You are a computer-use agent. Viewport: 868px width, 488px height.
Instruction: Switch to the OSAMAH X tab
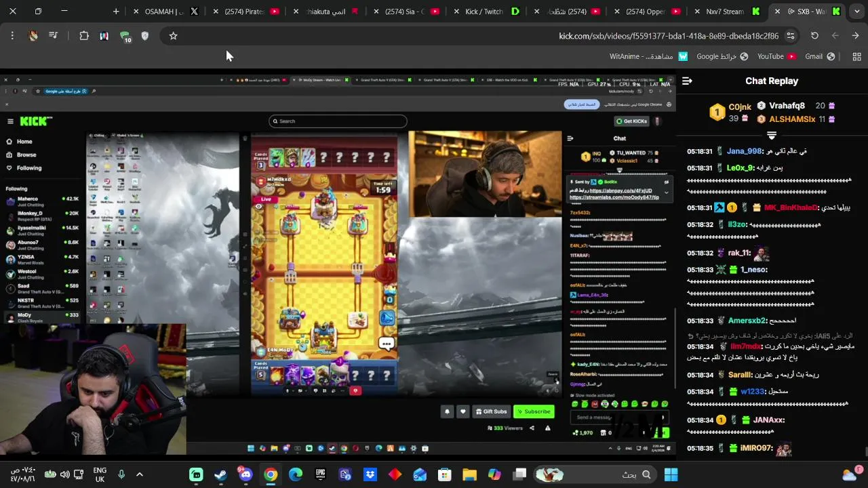click(x=167, y=12)
